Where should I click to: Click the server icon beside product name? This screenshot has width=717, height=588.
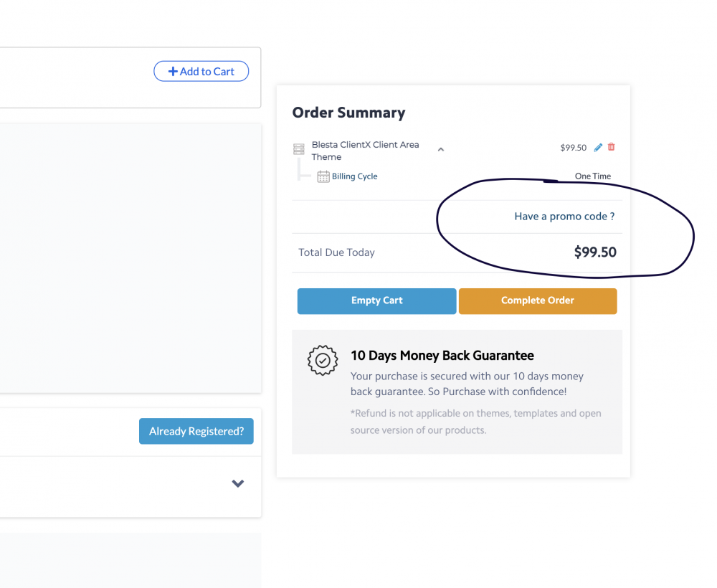(299, 150)
